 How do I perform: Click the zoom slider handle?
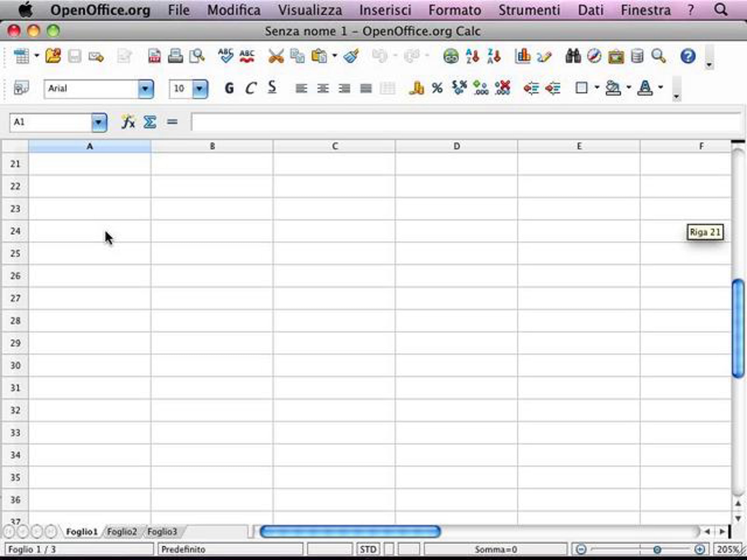pyautogui.click(x=657, y=550)
